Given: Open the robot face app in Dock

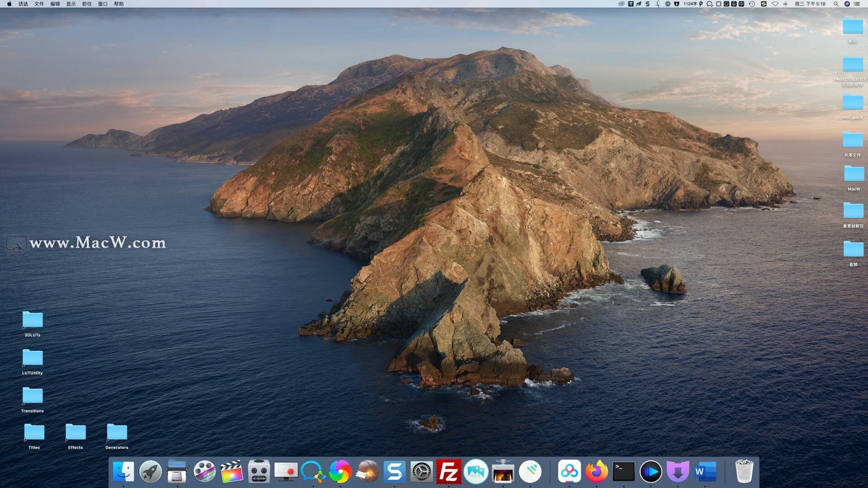Looking at the screenshot, I should pos(259,472).
